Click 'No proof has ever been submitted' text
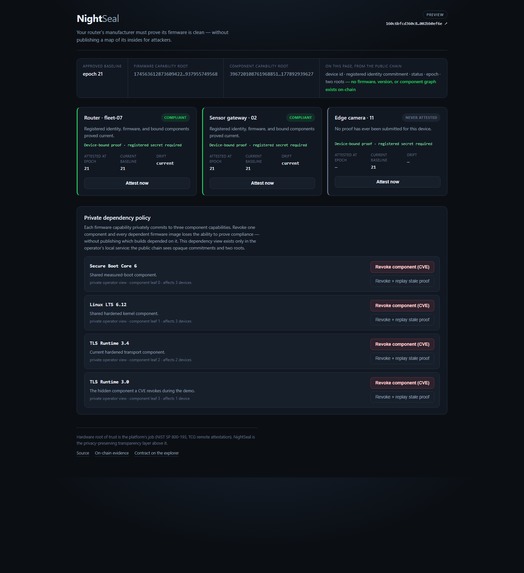This screenshot has height=573, width=524. pos(383,129)
